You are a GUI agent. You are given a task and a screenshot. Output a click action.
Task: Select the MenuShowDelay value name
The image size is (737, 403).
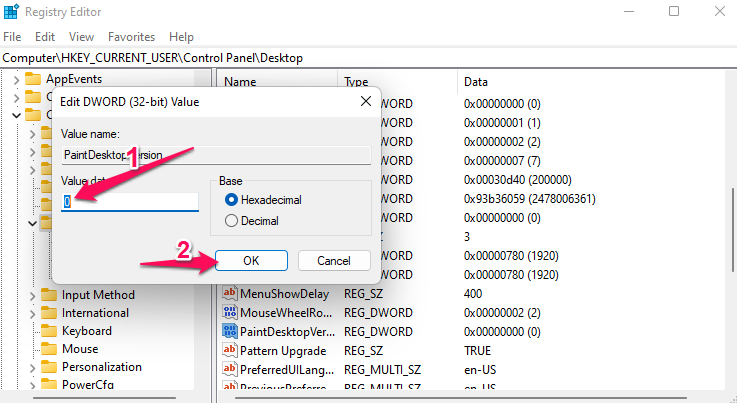click(x=284, y=294)
